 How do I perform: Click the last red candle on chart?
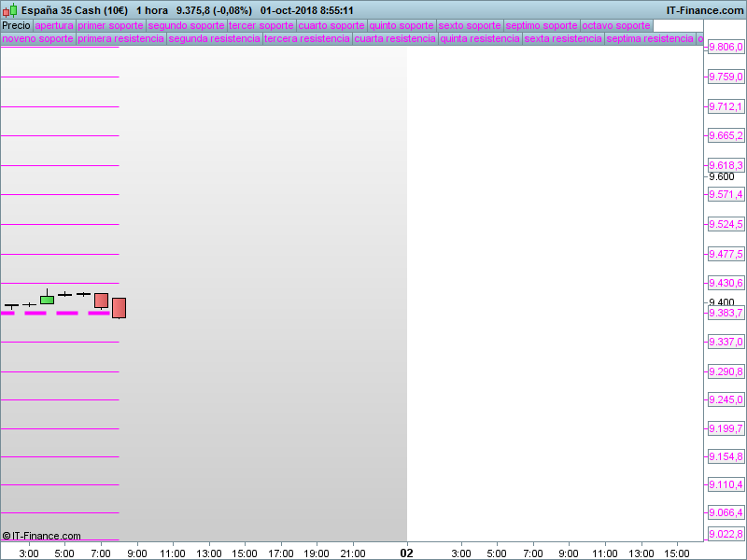(x=120, y=308)
